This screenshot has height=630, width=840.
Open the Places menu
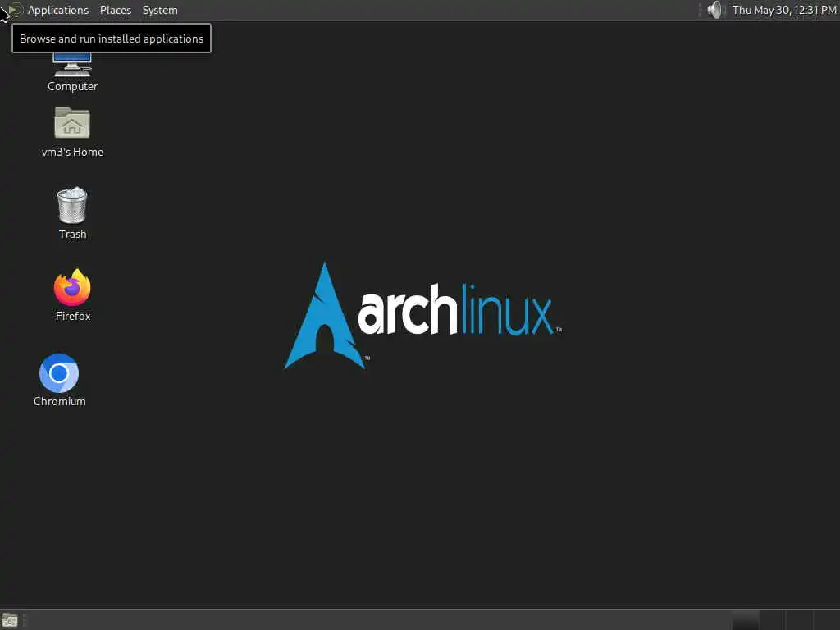115,10
